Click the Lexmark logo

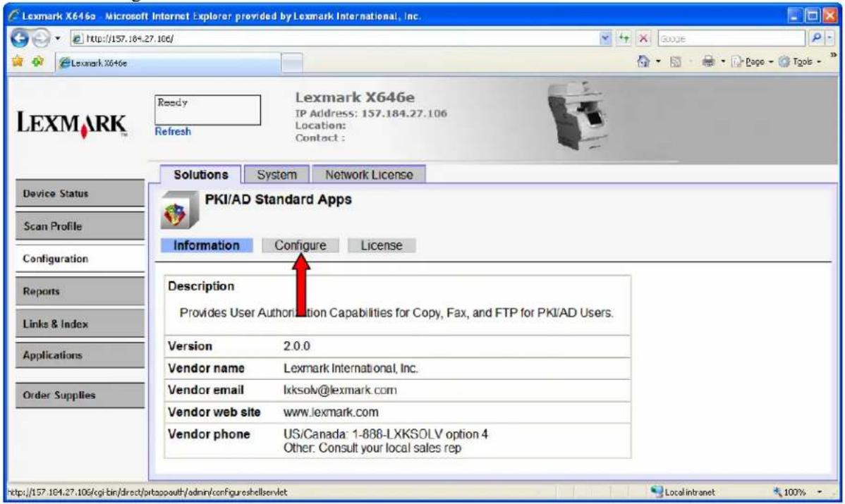(72, 124)
